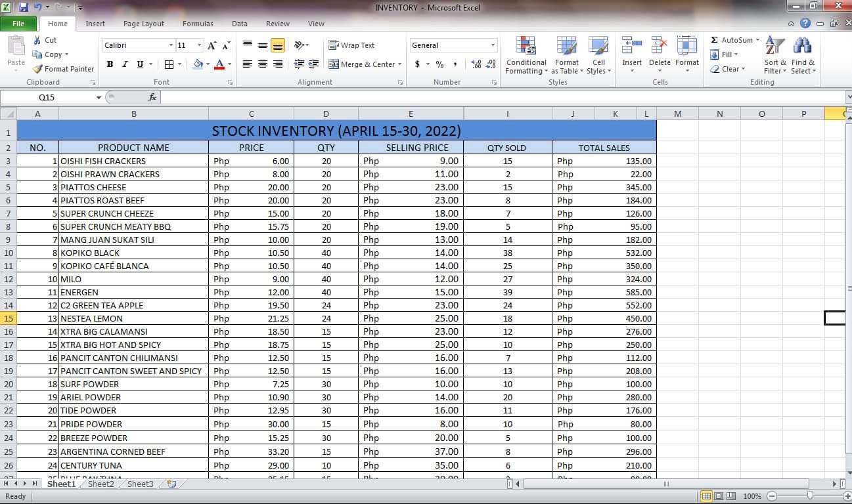
Task: Switch to the Page Layout tab
Action: click(x=144, y=24)
